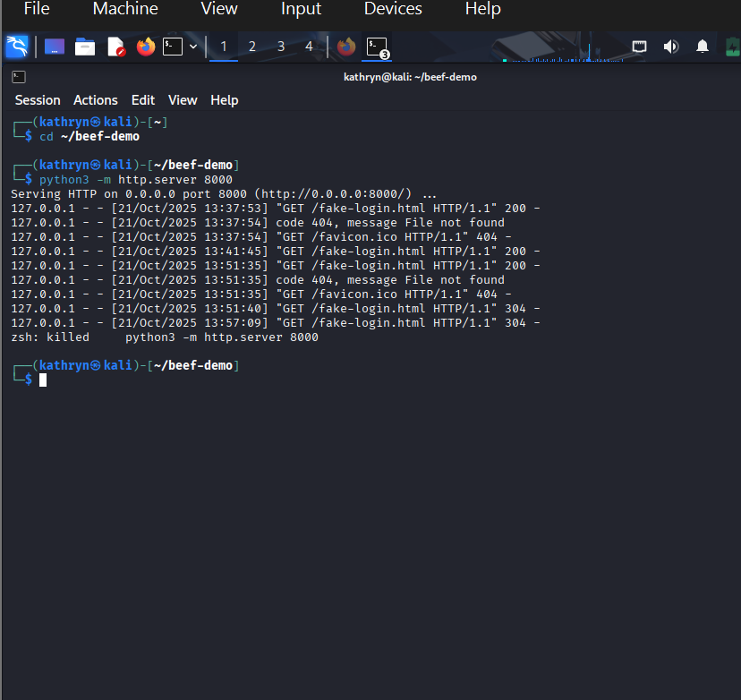Open the notification bell
Image resolution: width=741 pixels, height=700 pixels.
(702, 46)
